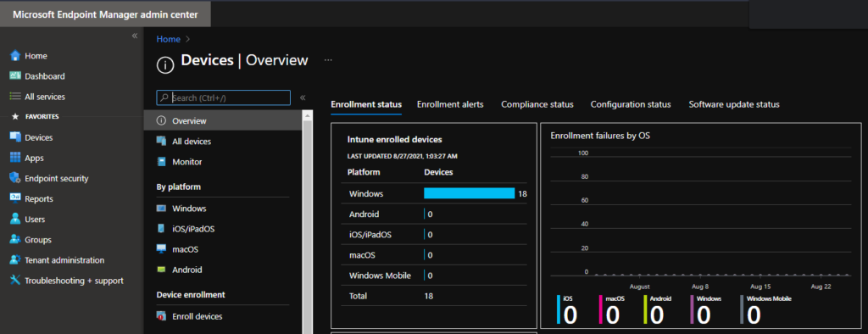The width and height of the screenshot is (868, 334).
Task: Open Tenant administration in the sidebar
Action: coord(64,259)
